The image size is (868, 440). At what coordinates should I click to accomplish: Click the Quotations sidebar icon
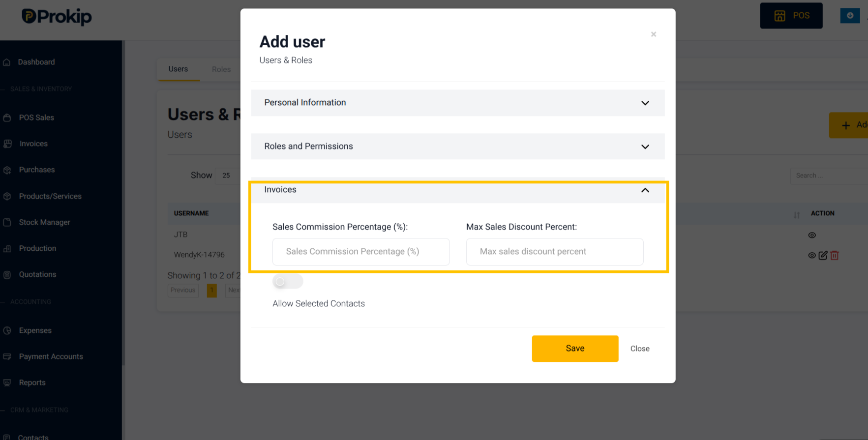tap(7, 275)
